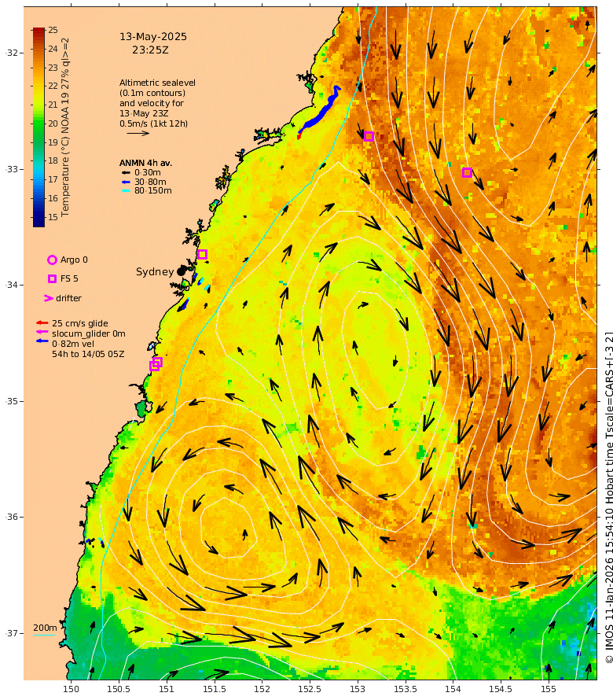613x700 pixels.
Task: Click the longitude axis label 153.5
Action: (x=405, y=689)
